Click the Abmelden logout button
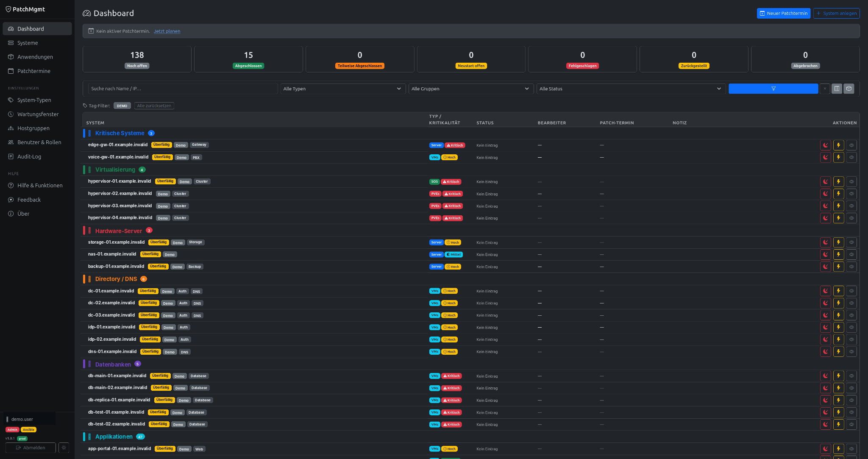Image resolution: width=868 pixels, height=459 pixels. click(x=31, y=448)
